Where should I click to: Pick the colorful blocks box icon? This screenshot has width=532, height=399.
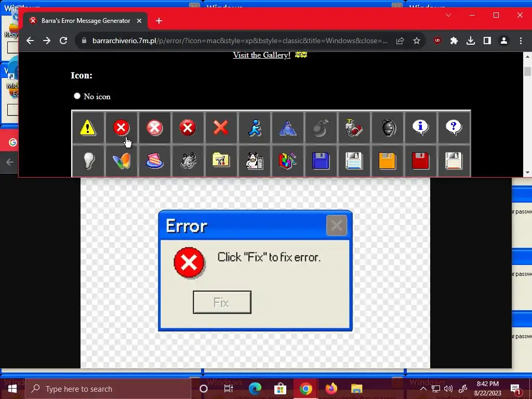tap(287, 161)
